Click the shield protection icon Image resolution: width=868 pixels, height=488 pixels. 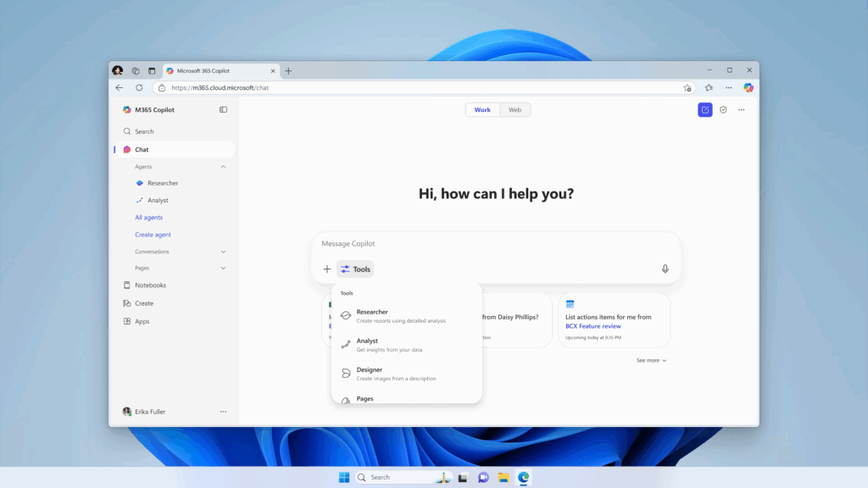click(x=723, y=110)
